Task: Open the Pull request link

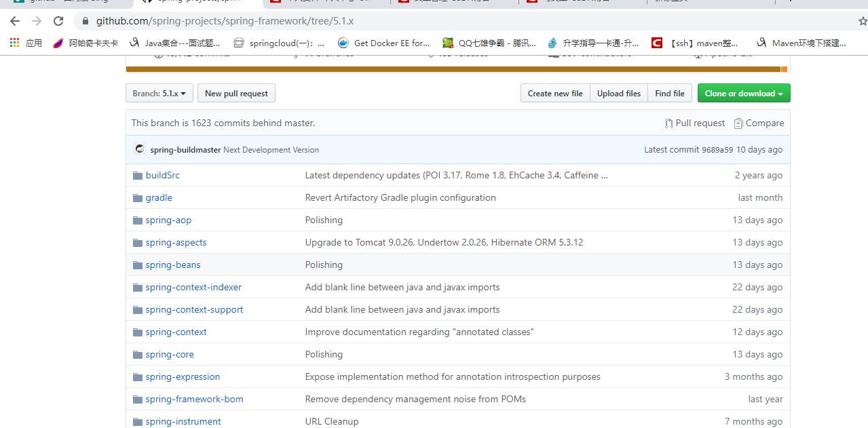Action: [x=695, y=123]
